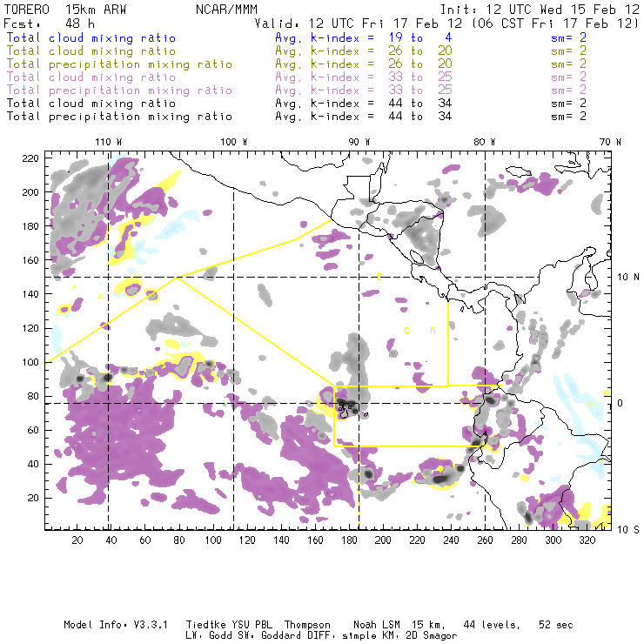
Task: Click the '10 N' latitude label
Action: [x=628, y=278]
